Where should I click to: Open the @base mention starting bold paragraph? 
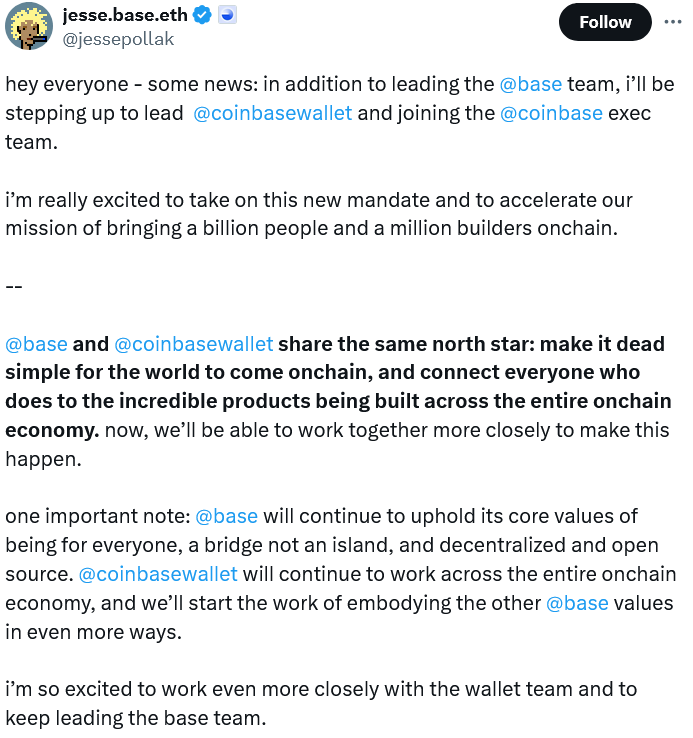tap(36, 344)
